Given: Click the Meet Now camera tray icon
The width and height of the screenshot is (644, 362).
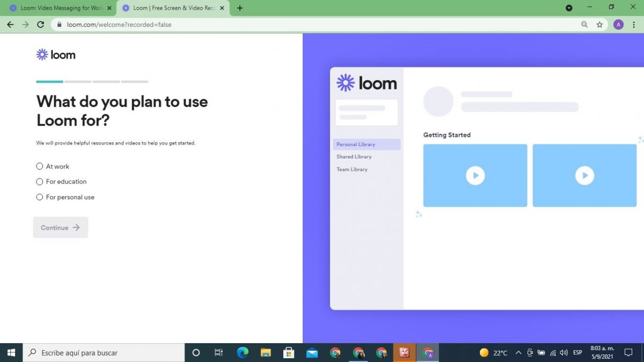Looking at the screenshot, I should point(530,353).
